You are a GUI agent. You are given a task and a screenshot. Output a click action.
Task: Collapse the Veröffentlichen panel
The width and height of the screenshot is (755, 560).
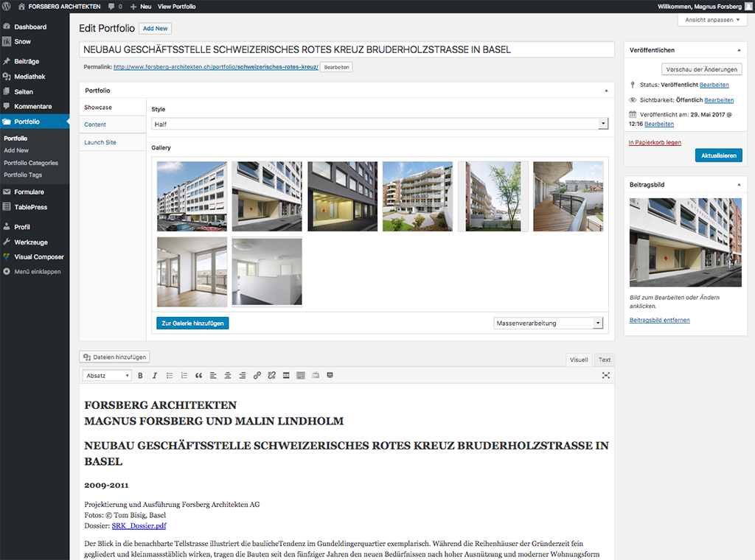click(x=739, y=50)
